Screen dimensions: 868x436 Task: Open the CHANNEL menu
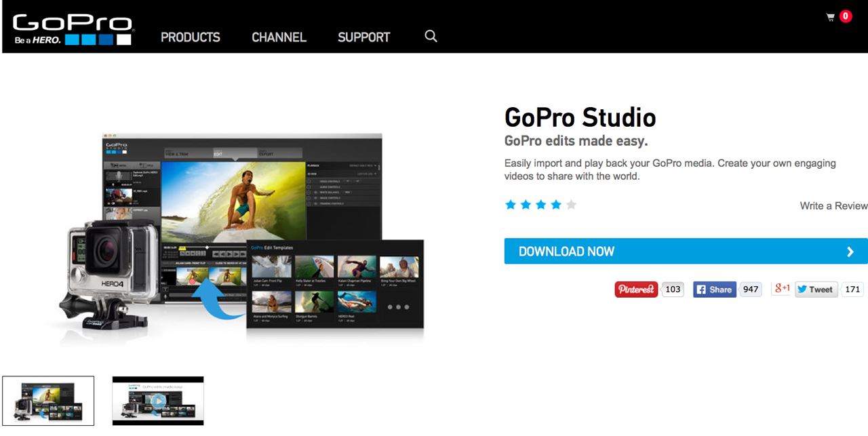[x=279, y=37]
